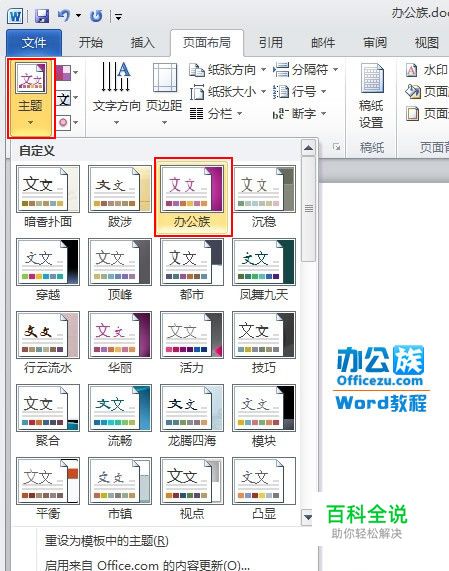Open the 视图 tab

[x=427, y=43]
